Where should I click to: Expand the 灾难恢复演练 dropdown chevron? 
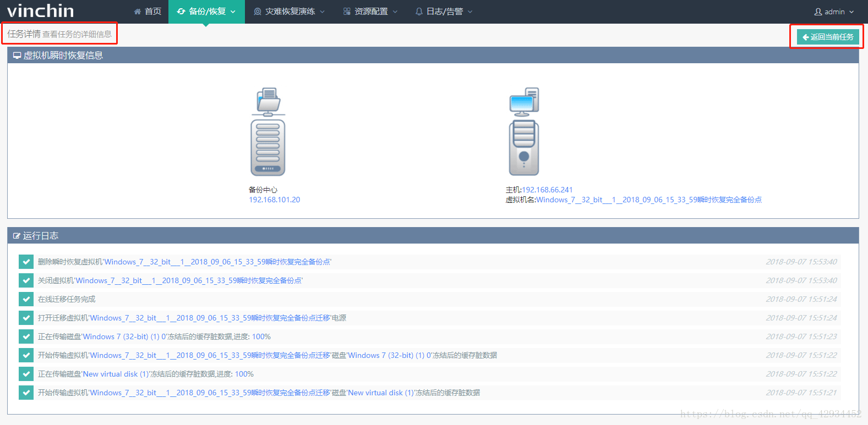(323, 12)
